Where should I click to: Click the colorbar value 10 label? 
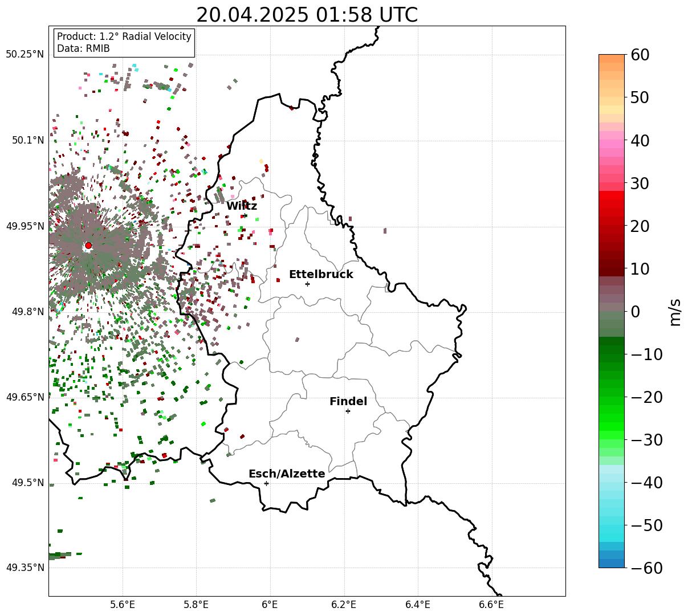641,269
